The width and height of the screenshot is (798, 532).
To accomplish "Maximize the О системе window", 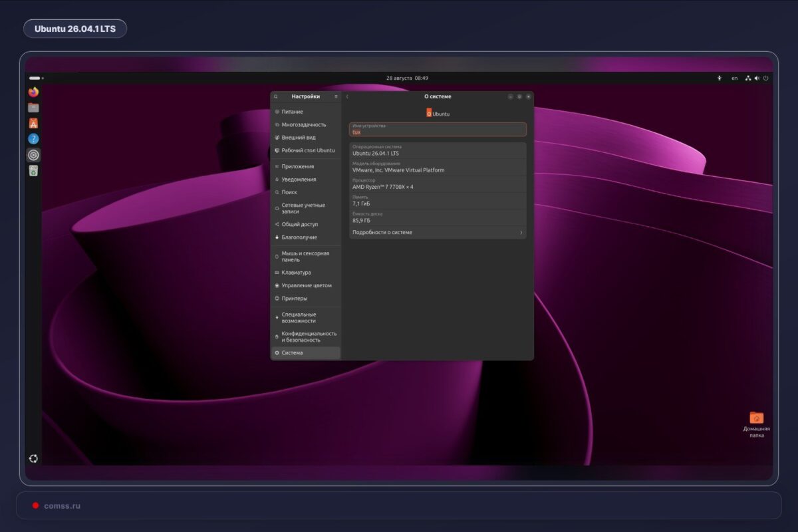I will click(519, 96).
